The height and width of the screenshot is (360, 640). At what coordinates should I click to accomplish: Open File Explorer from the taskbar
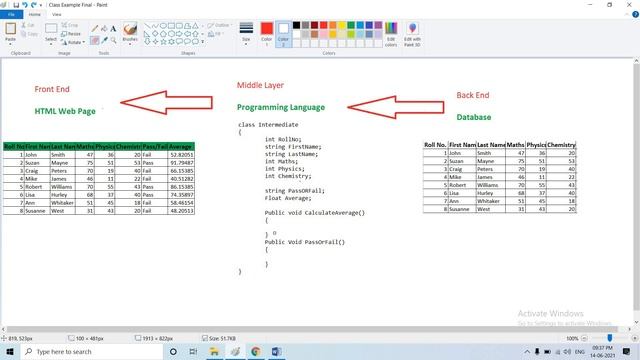(214, 352)
